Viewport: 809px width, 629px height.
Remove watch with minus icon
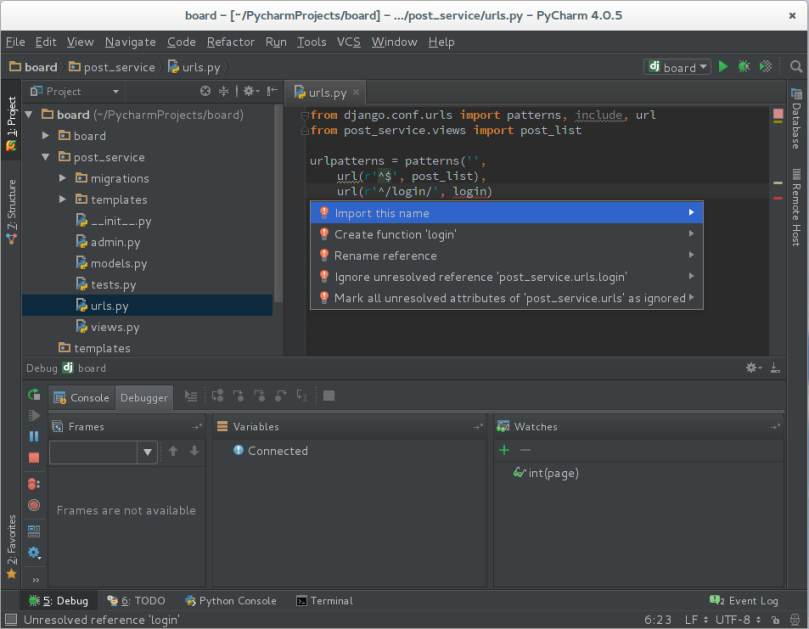point(525,450)
